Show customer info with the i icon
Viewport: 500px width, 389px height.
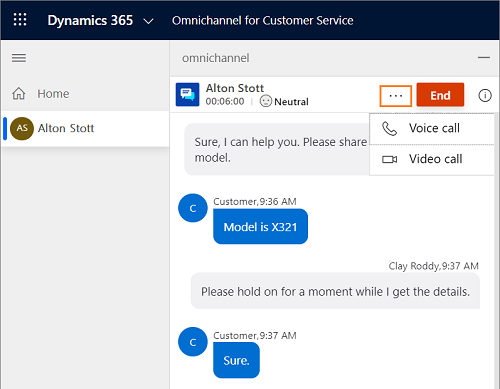[485, 95]
